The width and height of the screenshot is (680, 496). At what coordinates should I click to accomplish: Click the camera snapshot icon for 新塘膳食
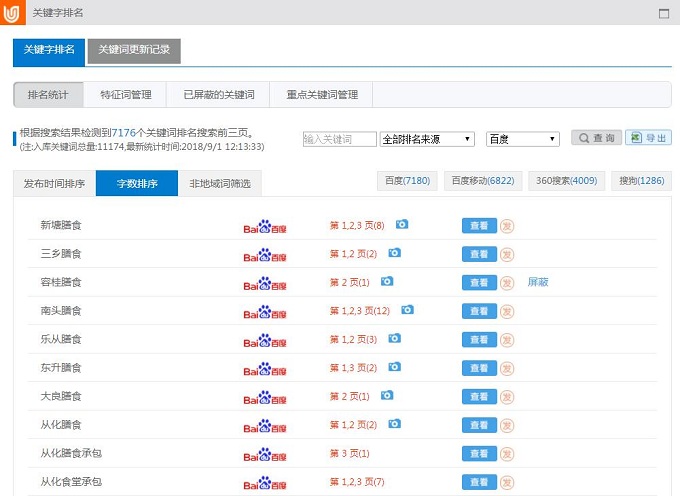(402, 225)
